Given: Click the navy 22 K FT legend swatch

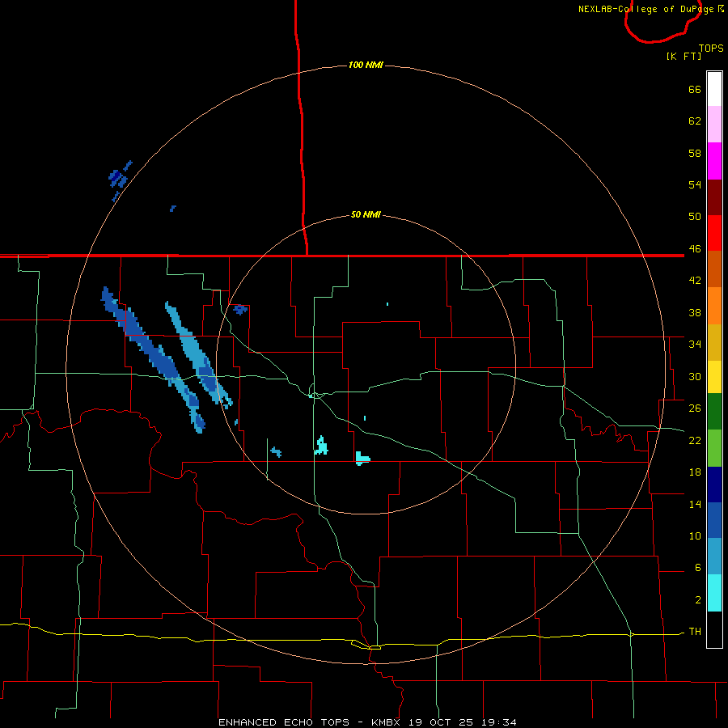Looking at the screenshot, I should click(x=714, y=485).
